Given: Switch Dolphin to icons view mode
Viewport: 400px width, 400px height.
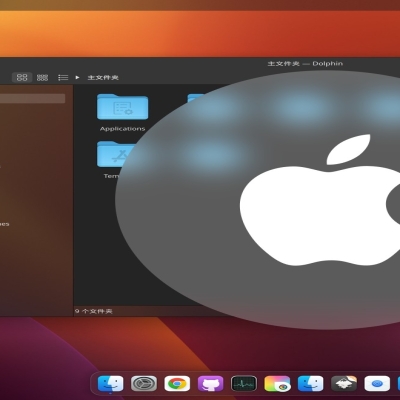Looking at the screenshot, I should pos(22,77).
